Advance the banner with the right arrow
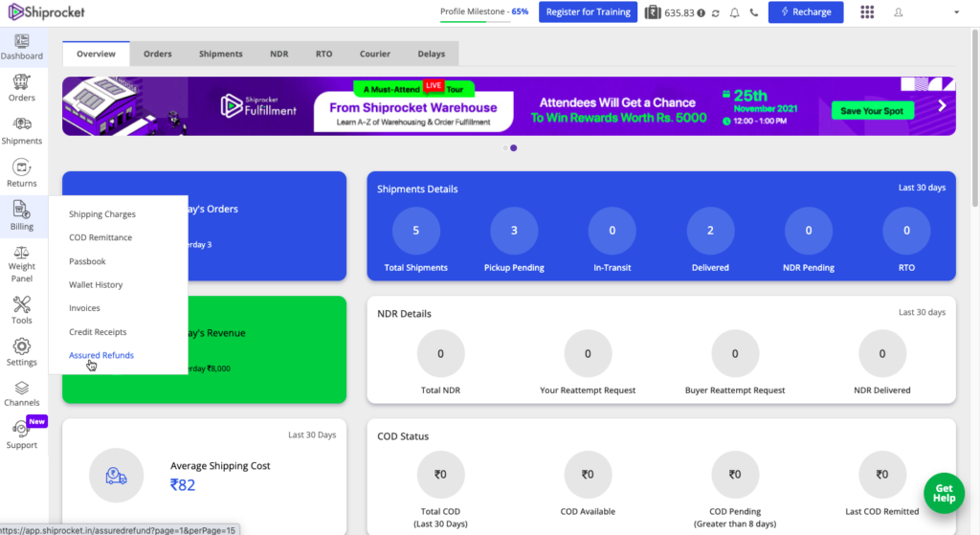The image size is (980, 535). (x=942, y=106)
